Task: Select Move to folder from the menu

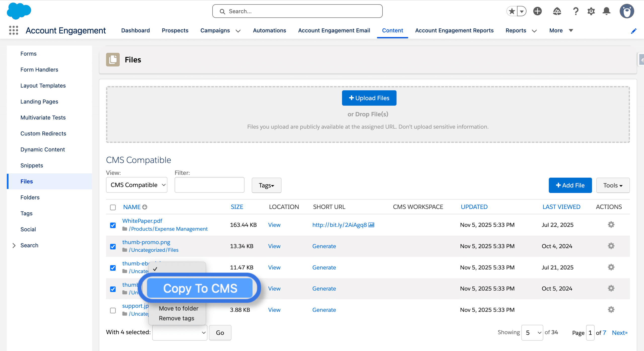Action: tap(179, 308)
